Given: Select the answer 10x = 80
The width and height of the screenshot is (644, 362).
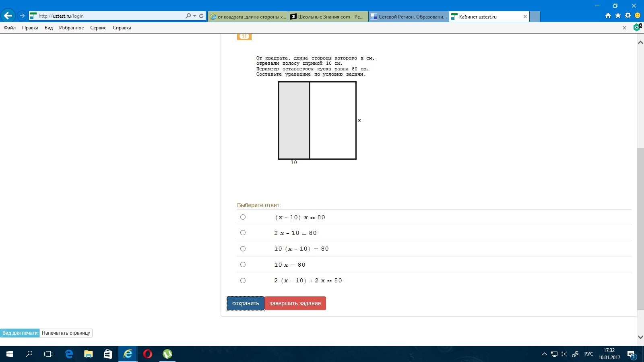Looking at the screenshot, I should pos(243,265).
